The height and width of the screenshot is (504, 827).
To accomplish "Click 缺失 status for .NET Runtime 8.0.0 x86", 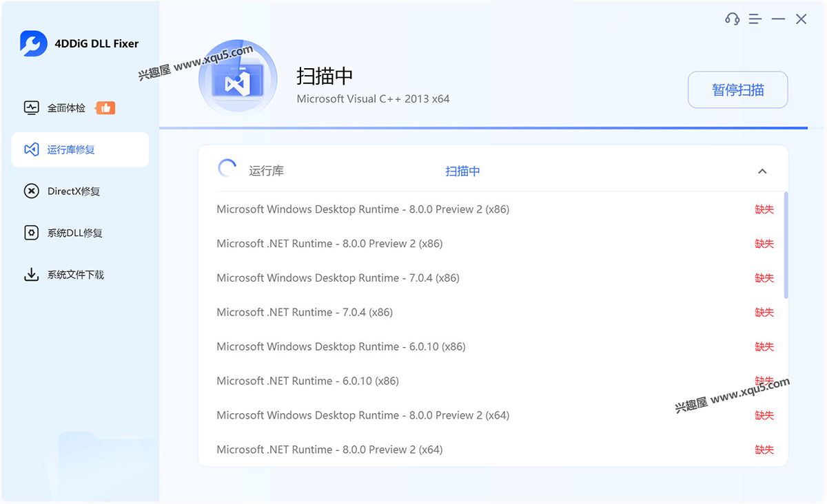I will (764, 244).
